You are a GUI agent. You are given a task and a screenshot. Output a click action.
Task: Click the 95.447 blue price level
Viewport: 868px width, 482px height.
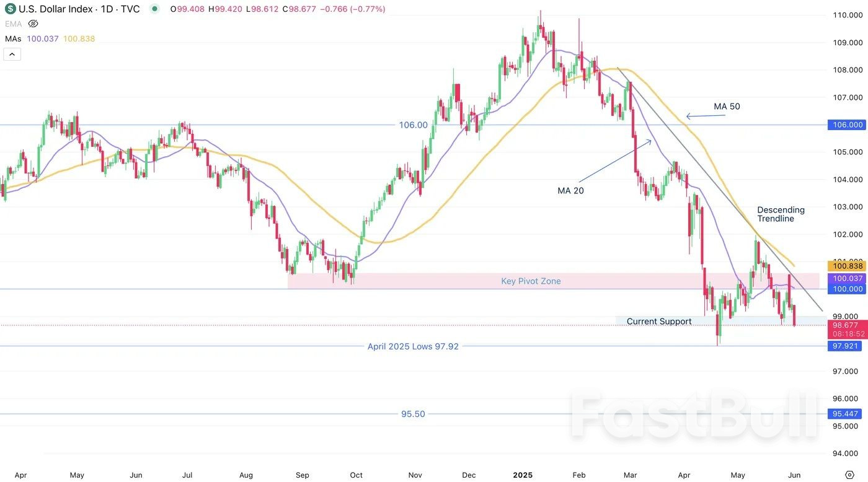(x=845, y=413)
